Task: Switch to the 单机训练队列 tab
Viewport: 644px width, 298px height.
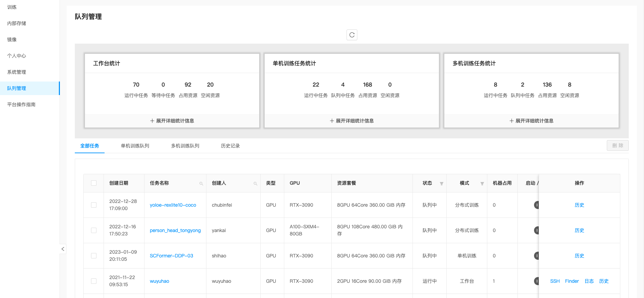Action: pyautogui.click(x=135, y=146)
